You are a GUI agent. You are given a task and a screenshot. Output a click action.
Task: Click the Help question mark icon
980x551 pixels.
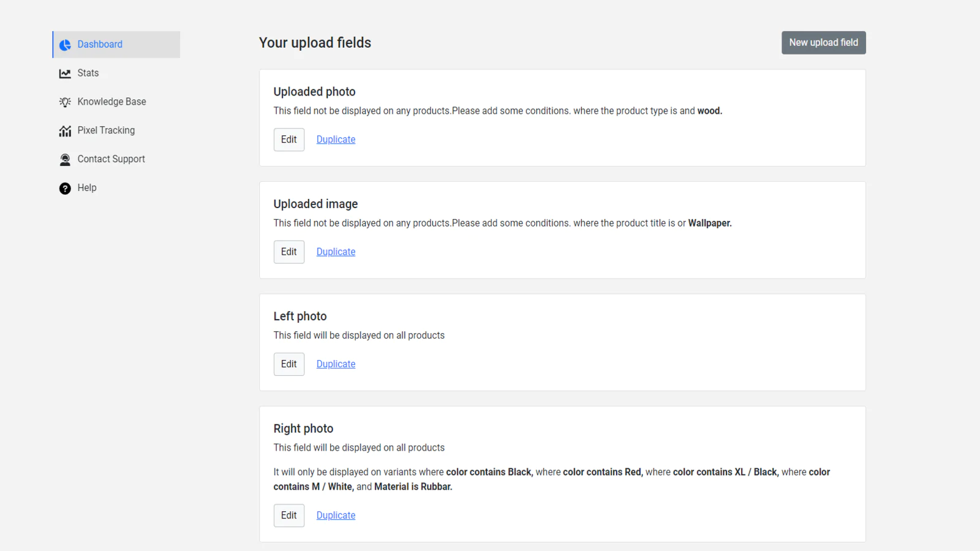click(65, 189)
